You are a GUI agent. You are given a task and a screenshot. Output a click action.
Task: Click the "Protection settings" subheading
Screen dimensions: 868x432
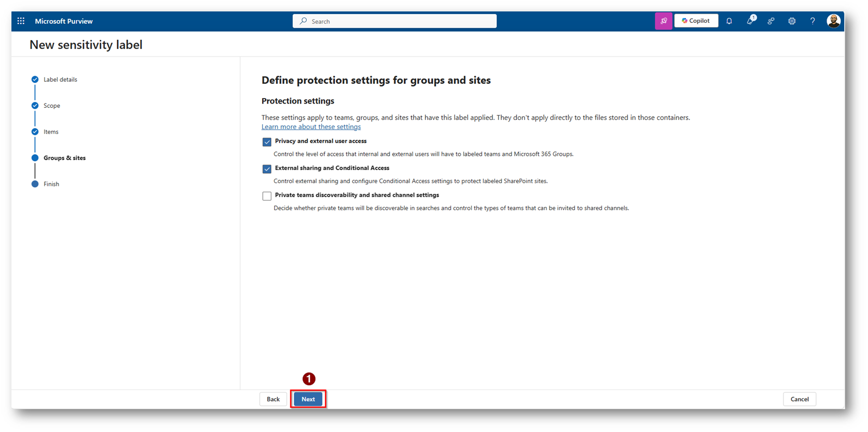point(298,101)
